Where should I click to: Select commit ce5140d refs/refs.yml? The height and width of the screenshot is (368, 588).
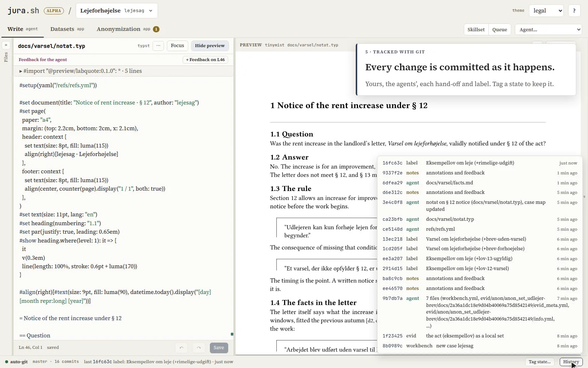click(480, 229)
